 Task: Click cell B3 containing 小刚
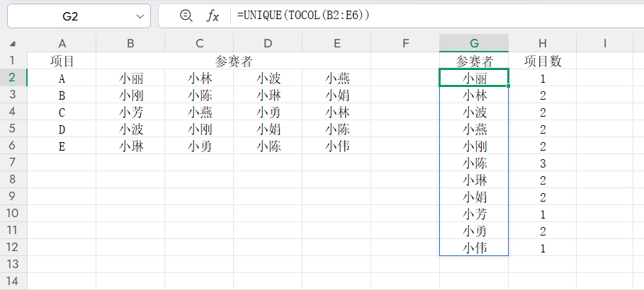point(130,95)
